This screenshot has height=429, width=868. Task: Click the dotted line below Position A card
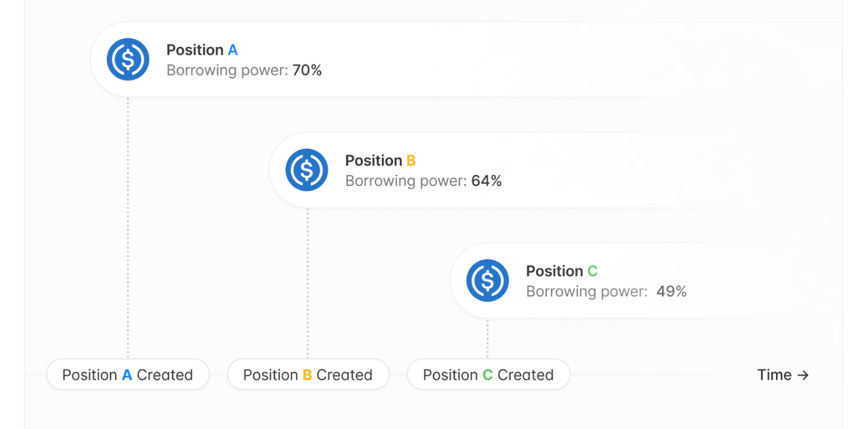coord(128,224)
